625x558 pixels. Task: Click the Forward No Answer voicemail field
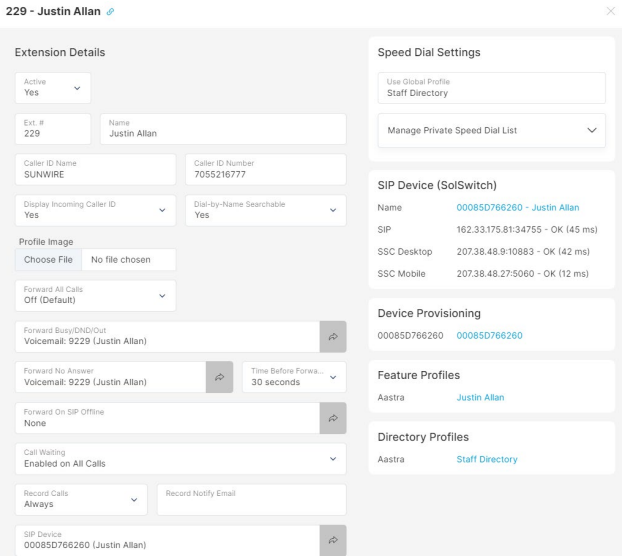tap(110, 377)
